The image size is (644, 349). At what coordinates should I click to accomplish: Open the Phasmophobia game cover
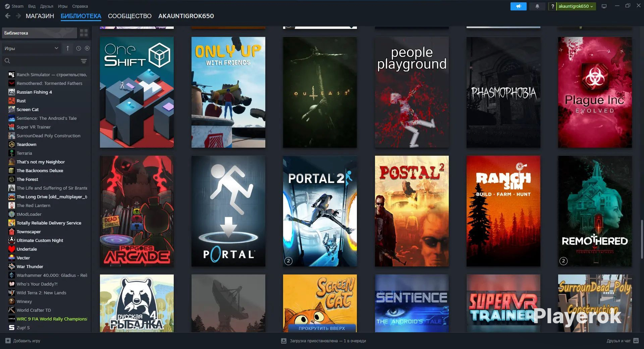tap(503, 92)
